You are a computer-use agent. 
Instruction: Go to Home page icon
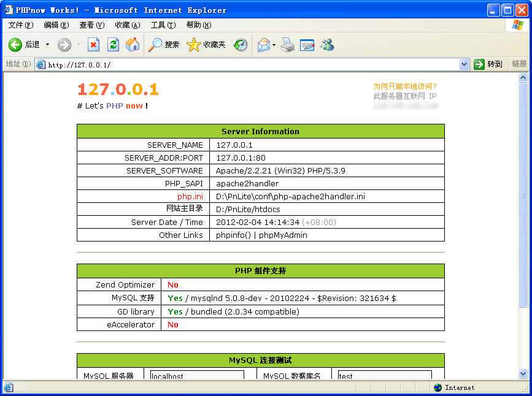pyautogui.click(x=133, y=45)
